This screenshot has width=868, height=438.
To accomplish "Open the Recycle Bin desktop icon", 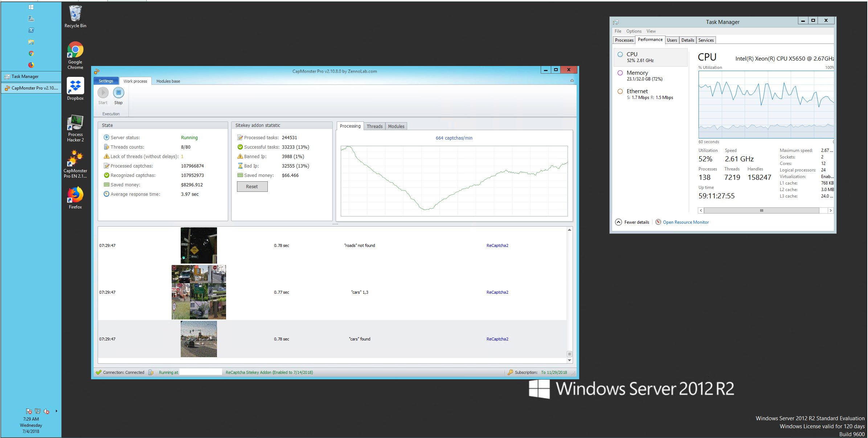I will coord(75,16).
